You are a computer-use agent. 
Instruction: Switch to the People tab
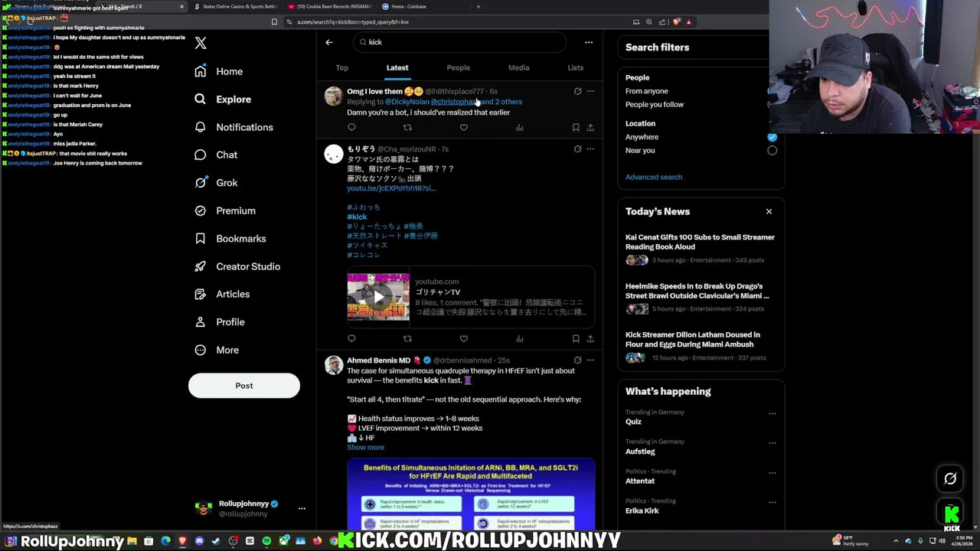coord(459,67)
